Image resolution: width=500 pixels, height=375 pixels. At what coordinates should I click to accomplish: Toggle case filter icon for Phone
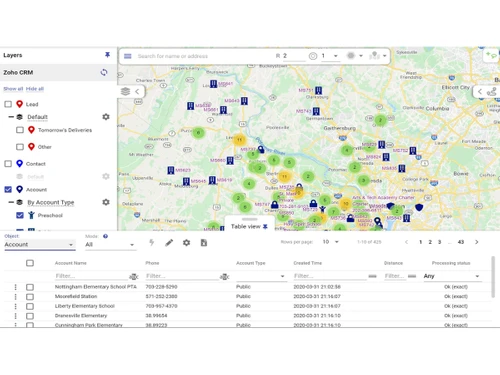pos(224,276)
